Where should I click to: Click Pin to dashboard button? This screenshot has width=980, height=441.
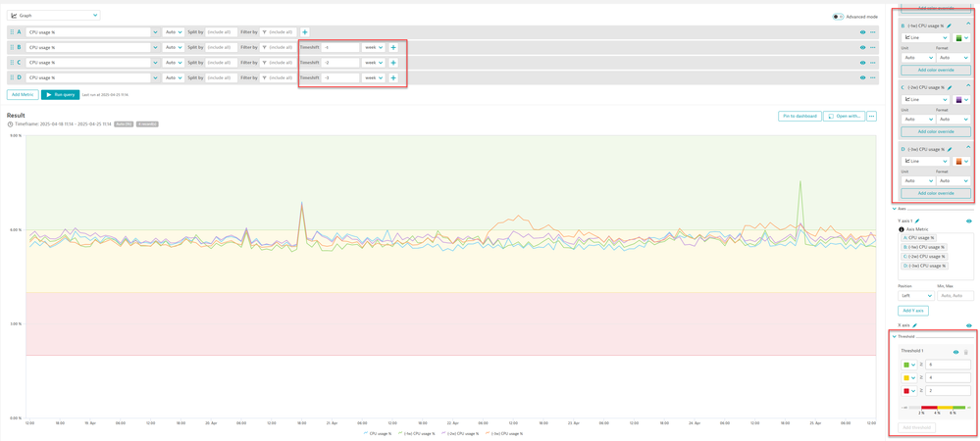799,116
